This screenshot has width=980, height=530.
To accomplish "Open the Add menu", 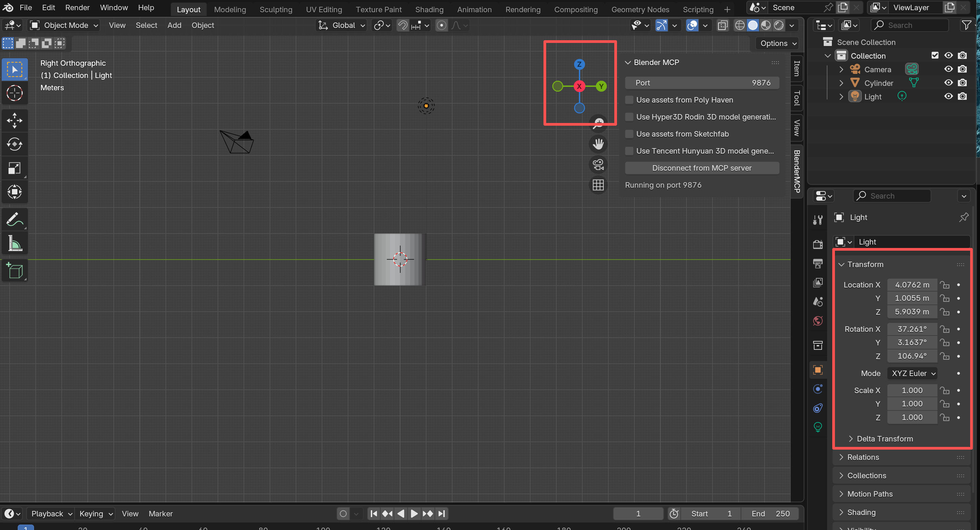I will coord(174,25).
